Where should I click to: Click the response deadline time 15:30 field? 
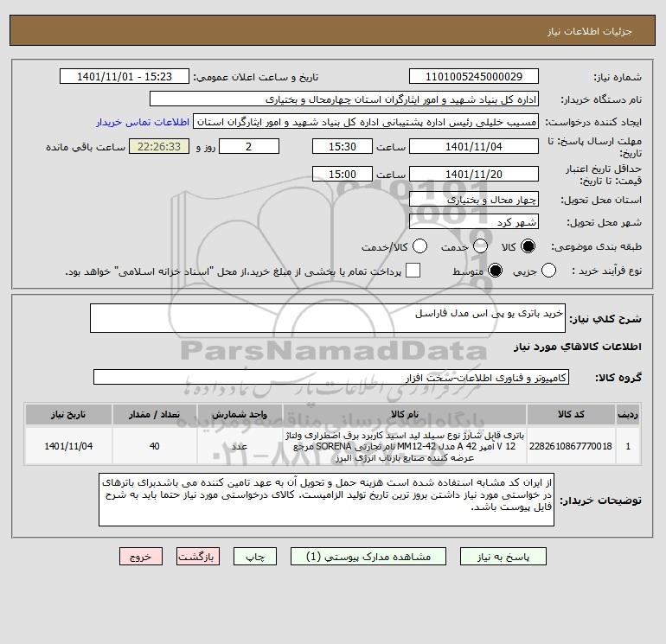click(343, 146)
